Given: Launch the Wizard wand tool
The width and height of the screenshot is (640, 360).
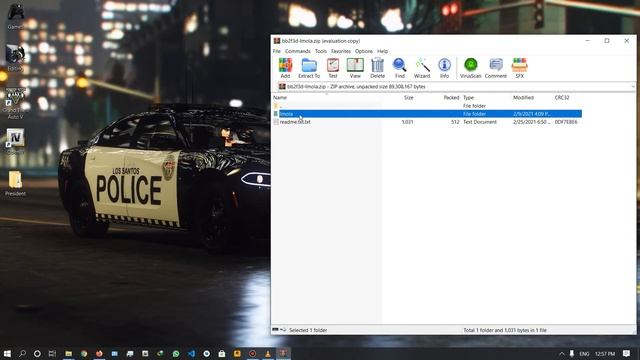Looking at the screenshot, I should pyautogui.click(x=422, y=68).
